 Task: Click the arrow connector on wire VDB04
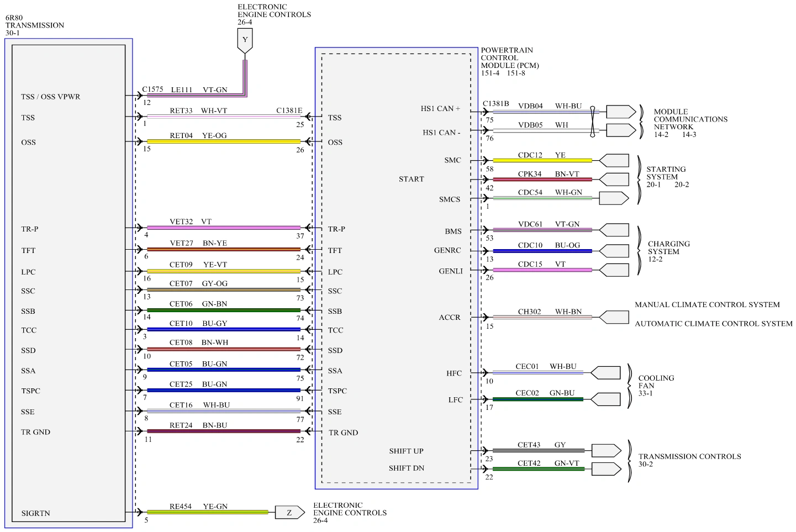(x=621, y=112)
